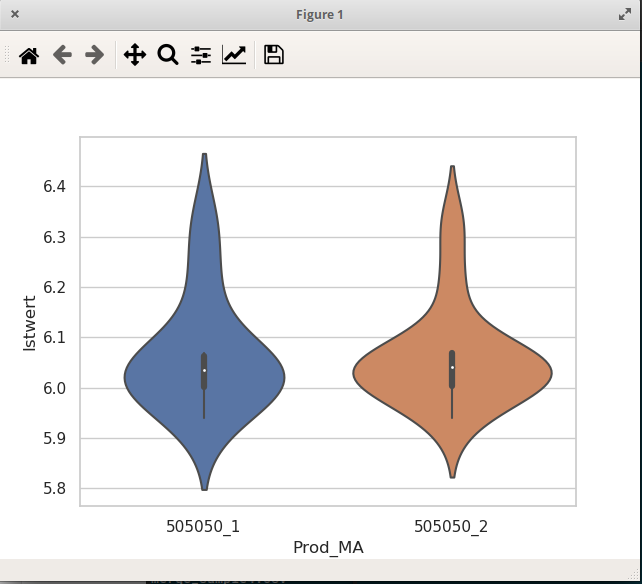642x584 pixels.
Task: Save the figure with the floppy icon
Action: pyautogui.click(x=274, y=55)
